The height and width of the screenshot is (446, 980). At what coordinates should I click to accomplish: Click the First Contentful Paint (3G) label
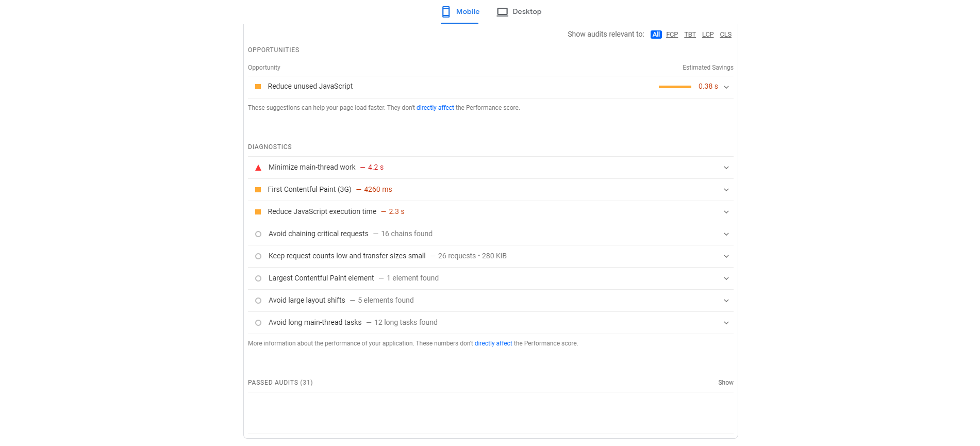pos(310,189)
